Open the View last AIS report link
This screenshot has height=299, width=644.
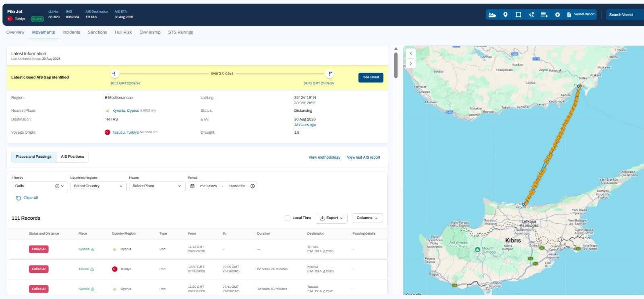(x=364, y=157)
